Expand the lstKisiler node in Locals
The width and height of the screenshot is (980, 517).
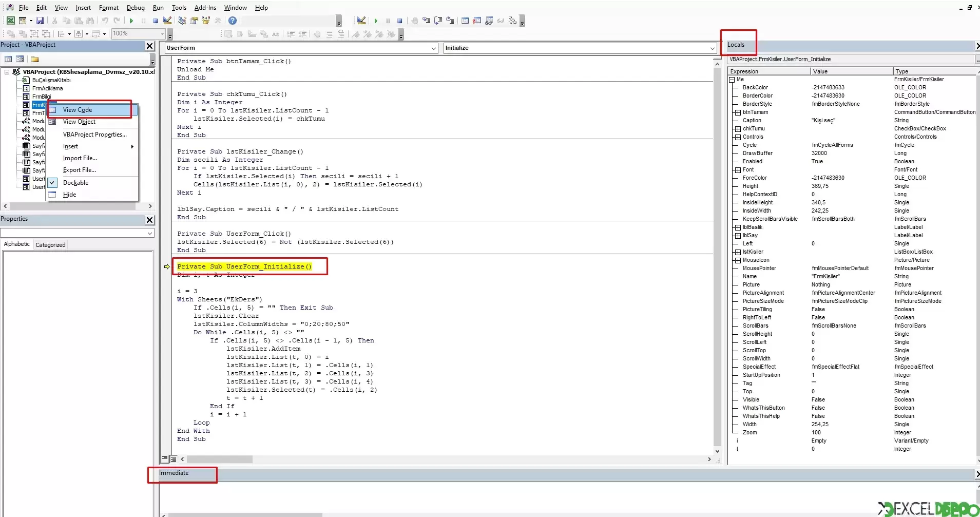pos(738,252)
